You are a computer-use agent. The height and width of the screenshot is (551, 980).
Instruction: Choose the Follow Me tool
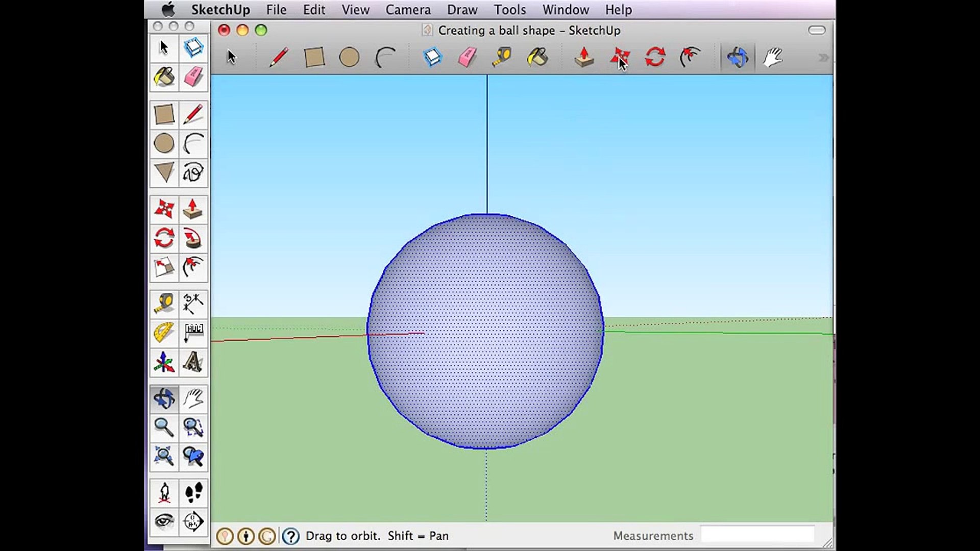coord(193,238)
